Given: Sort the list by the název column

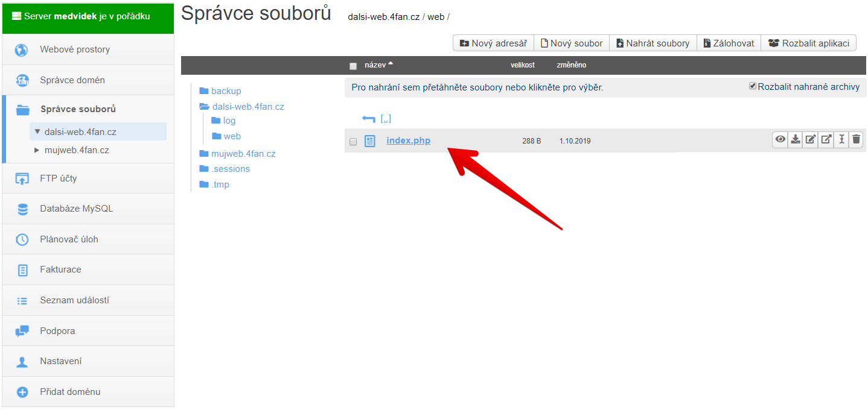Looking at the screenshot, I should point(378,65).
